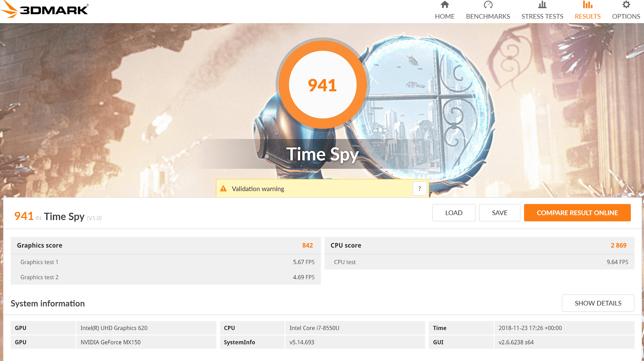Click the Stress Tests bar chart icon
Screen dimensions: 644x361
click(x=542, y=5)
